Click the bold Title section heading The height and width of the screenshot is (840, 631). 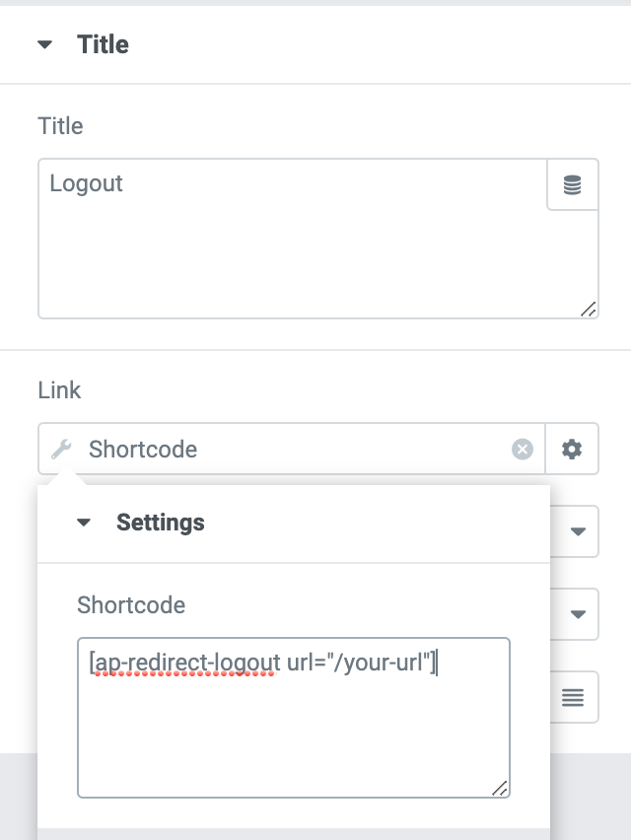pyautogui.click(x=103, y=44)
